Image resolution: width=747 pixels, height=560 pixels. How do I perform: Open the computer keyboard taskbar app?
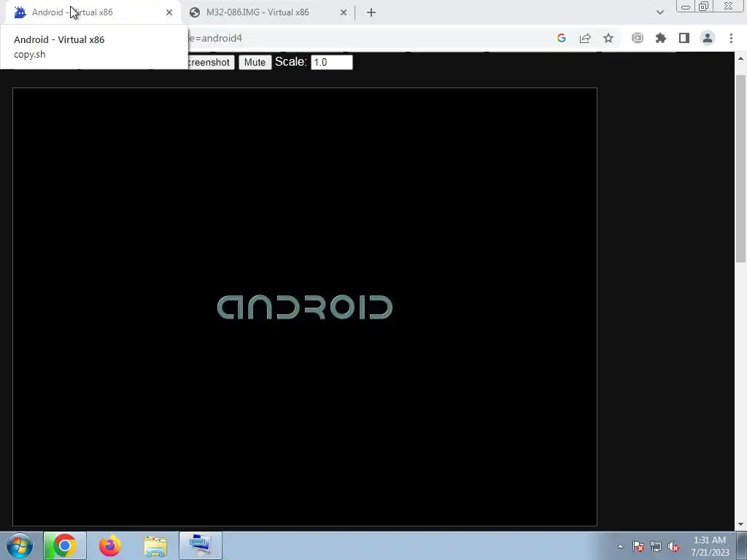click(201, 545)
